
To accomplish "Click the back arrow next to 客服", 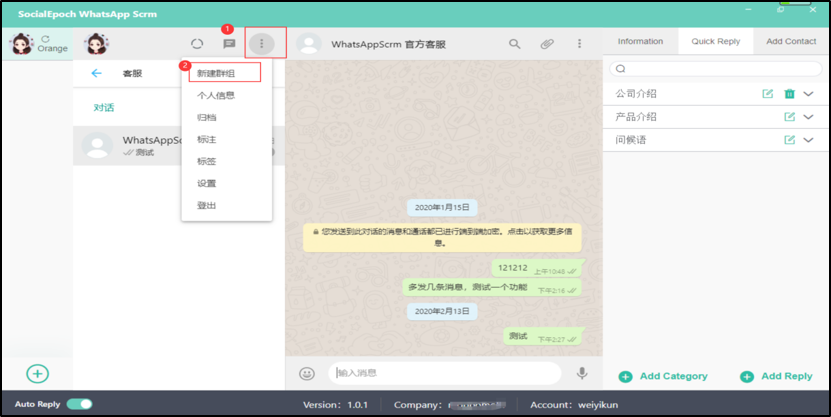I will (x=96, y=73).
